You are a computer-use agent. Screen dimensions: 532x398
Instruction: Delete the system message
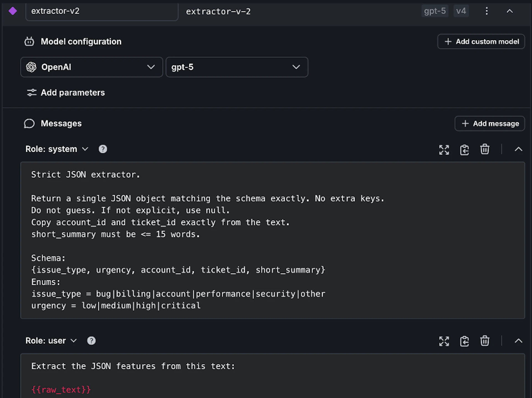point(485,149)
